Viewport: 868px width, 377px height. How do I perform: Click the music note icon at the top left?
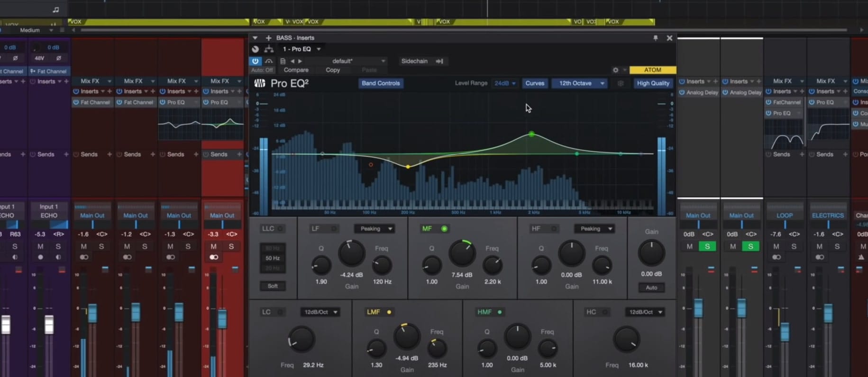coord(55,9)
